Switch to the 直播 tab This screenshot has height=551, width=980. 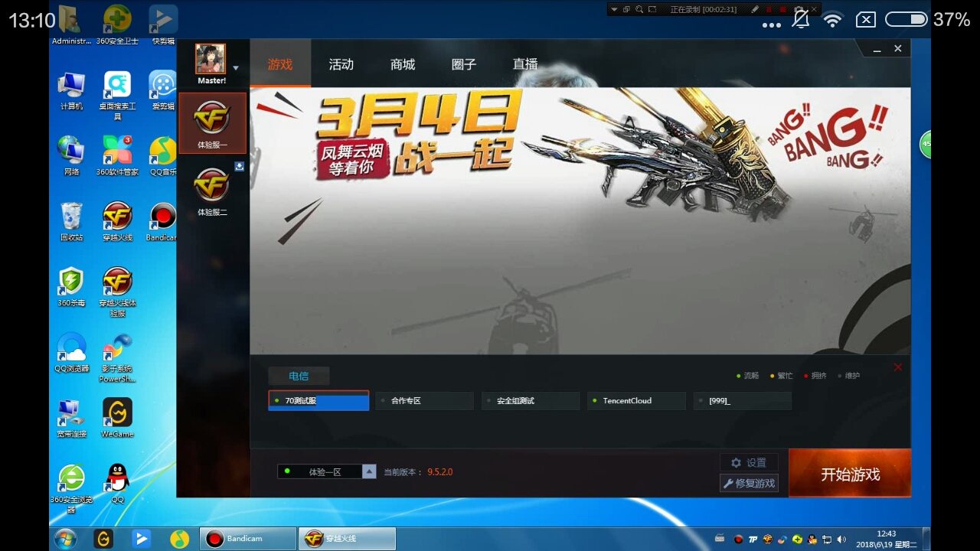click(x=525, y=64)
